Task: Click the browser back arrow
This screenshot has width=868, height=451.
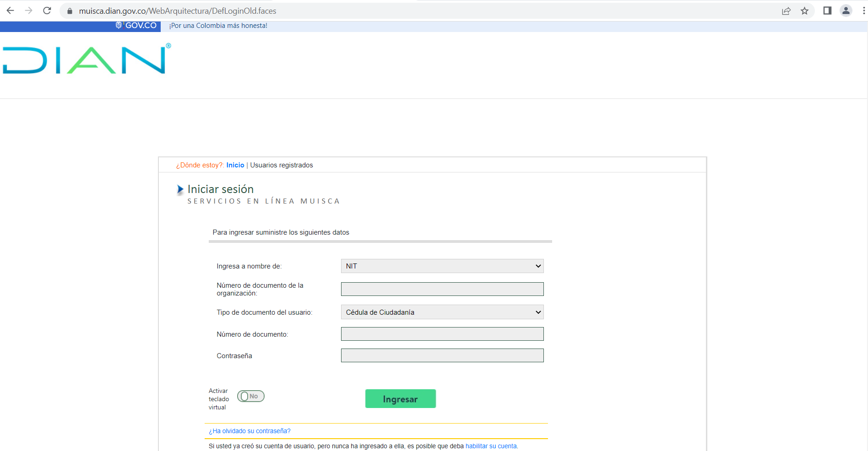Action: click(10, 11)
